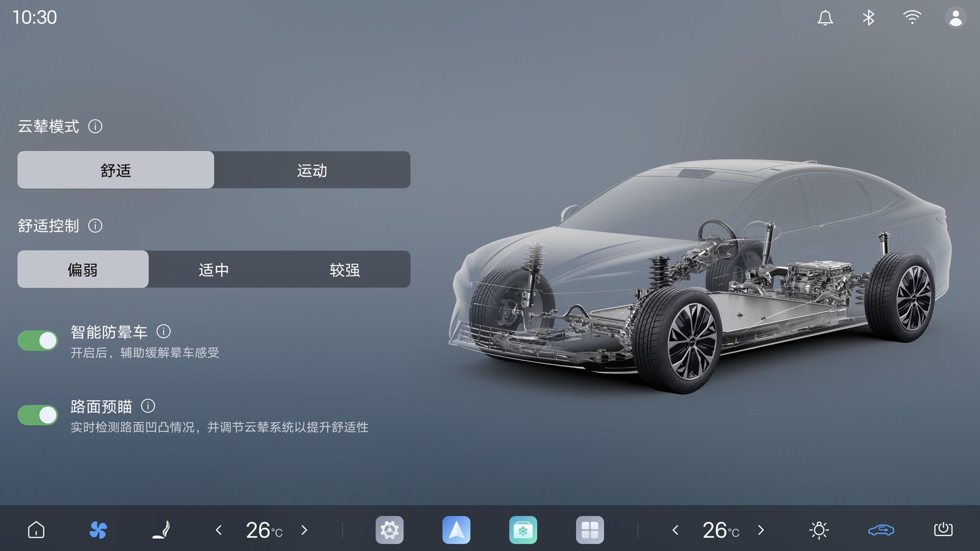Image resolution: width=980 pixels, height=551 pixels.
Task: Turn off the 路面预瞄 toggle
Action: click(x=38, y=415)
